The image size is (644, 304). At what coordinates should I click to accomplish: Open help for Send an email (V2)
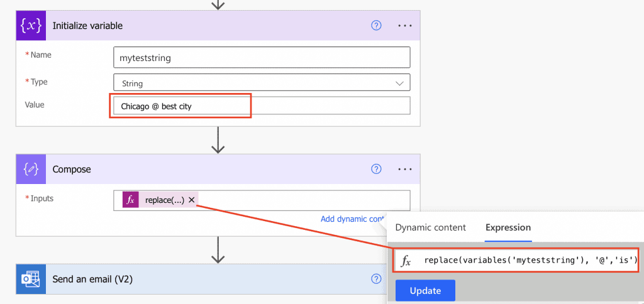(x=376, y=280)
